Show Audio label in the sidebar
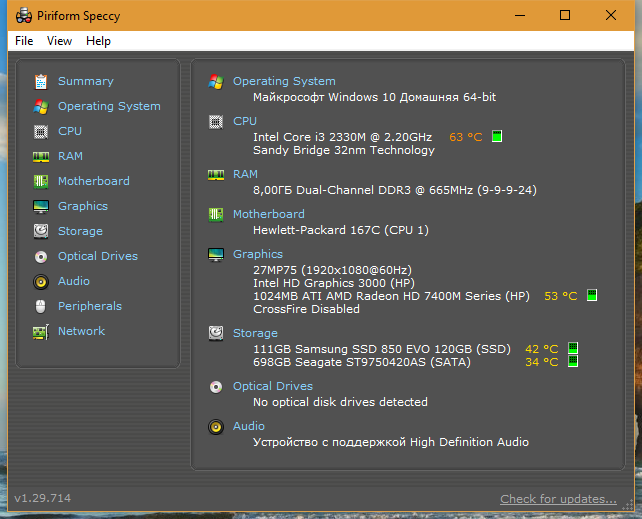The width and height of the screenshot is (642, 519). pos(74,281)
